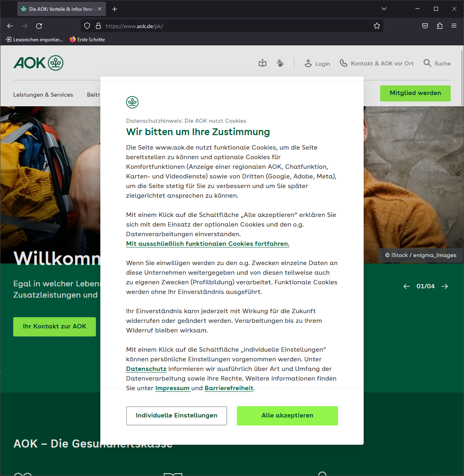Accept all cookies with 'Alle akzeptieren'
This screenshot has height=476, width=464.
point(287,415)
